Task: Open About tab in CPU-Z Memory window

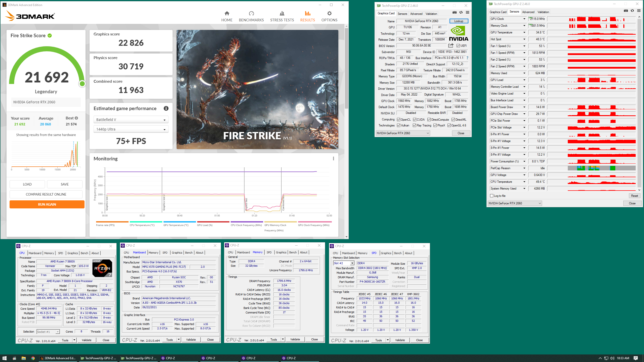Action: tap(303, 252)
